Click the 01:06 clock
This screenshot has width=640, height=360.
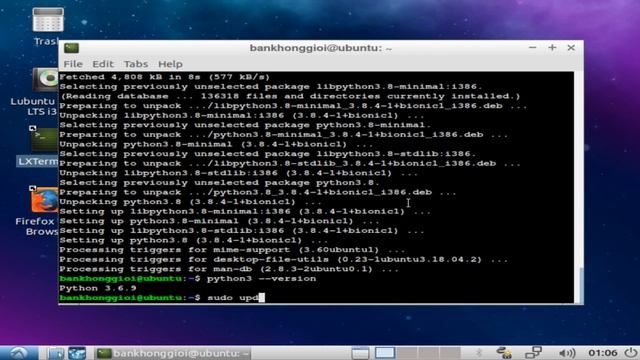[602, 353]
